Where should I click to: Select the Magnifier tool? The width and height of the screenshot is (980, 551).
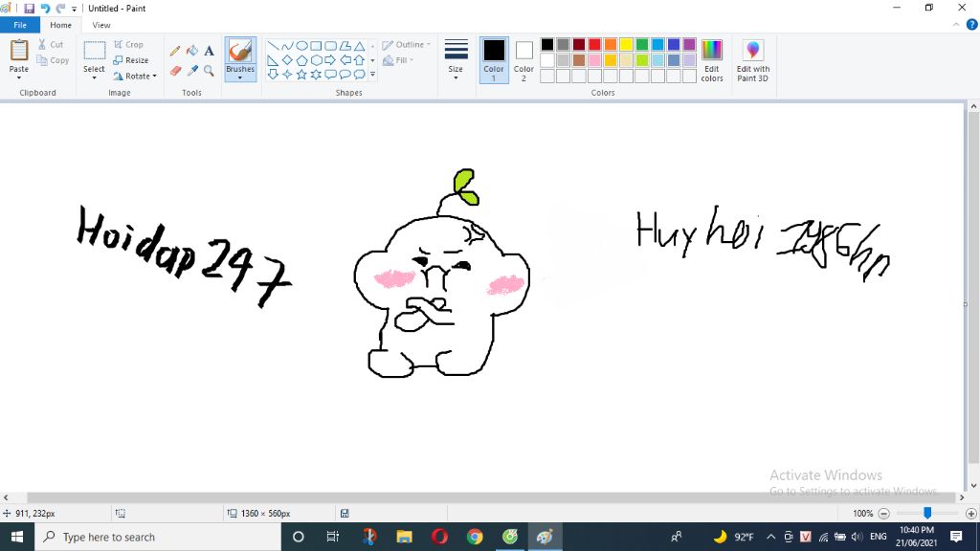(x=209, y=71)
